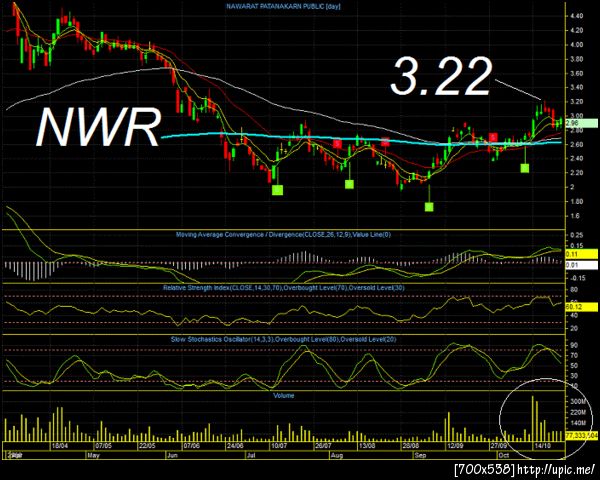600x480 pixels.
Task: Select the NWR ticker annotation
Action: (98, 127)
